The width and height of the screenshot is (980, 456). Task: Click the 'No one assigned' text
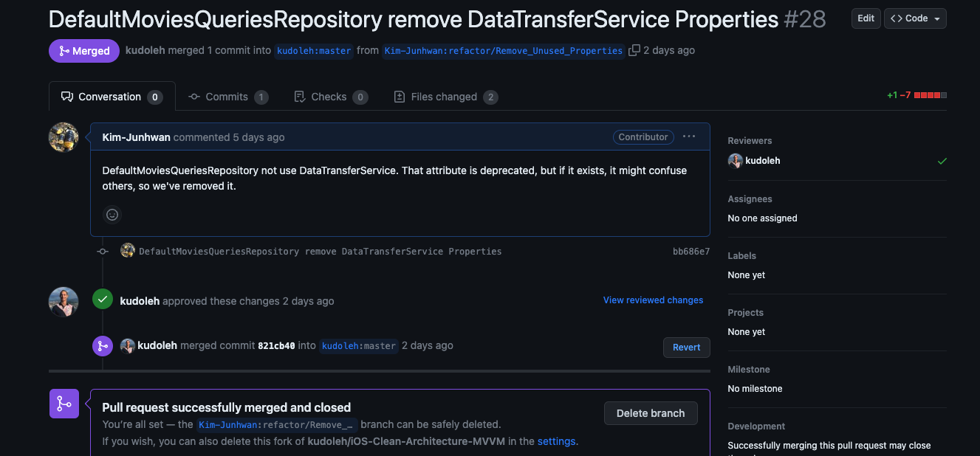tap(762, 218)
